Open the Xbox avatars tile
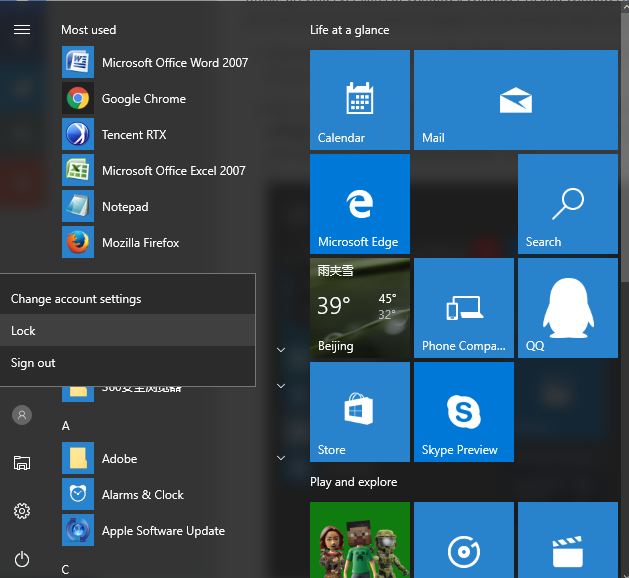 (360, 540)
